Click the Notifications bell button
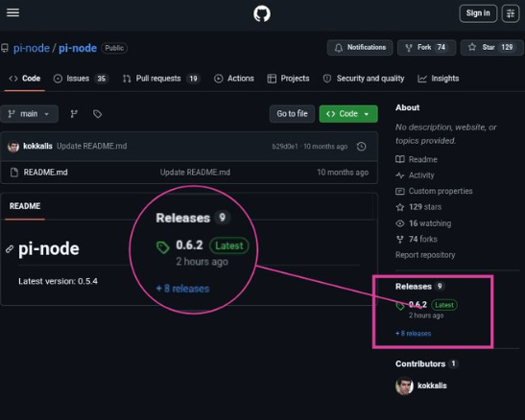This screenshot has width=525, height=420. [x=360, y=48]
